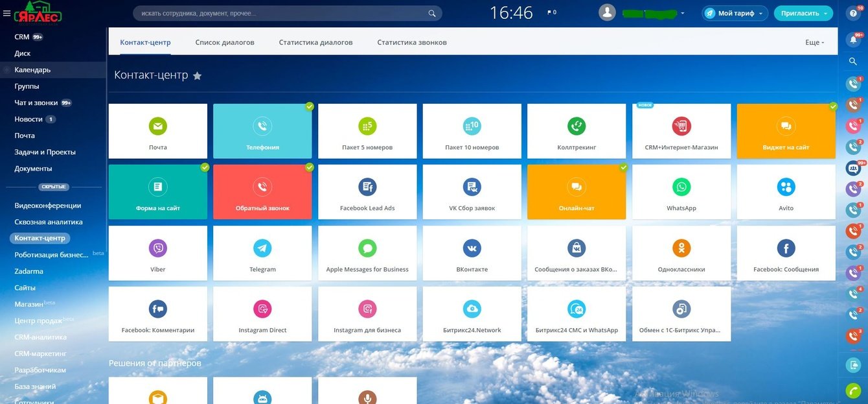
Task: Open the Почта mail channel tile
Action: 157,131
